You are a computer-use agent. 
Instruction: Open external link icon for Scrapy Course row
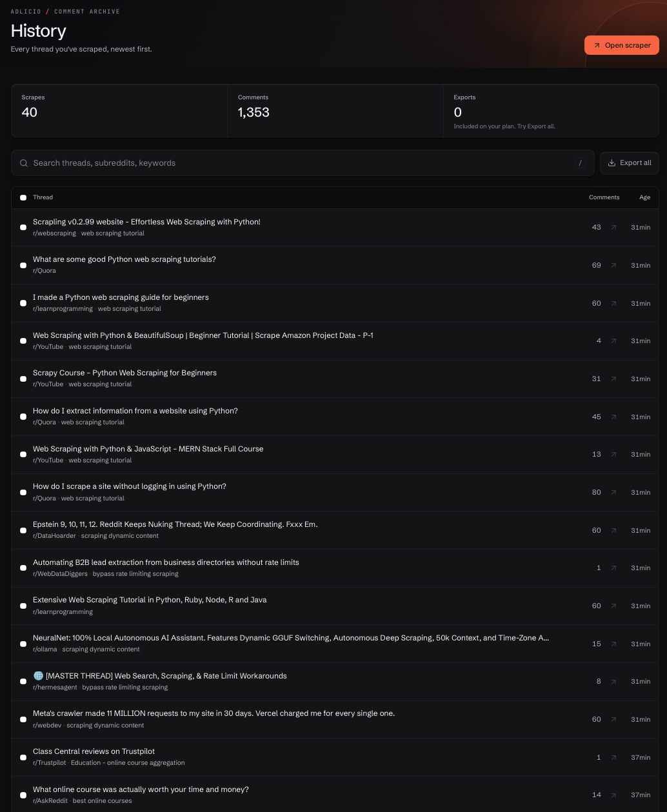[613, 379]
